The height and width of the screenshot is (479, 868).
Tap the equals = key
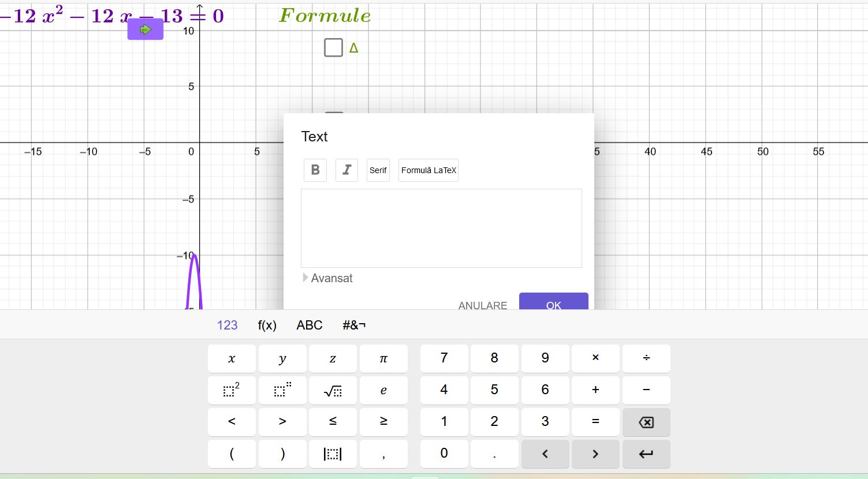(595, 422)
